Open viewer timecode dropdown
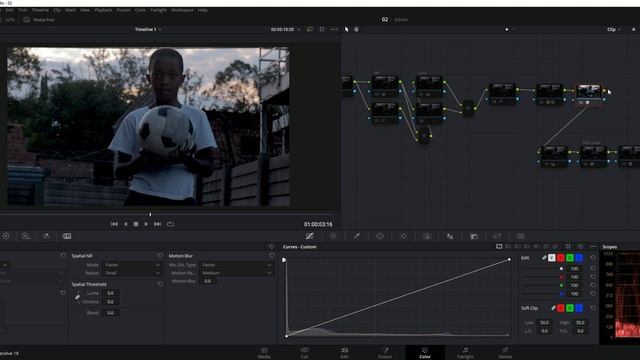Image resolution: width=640 pixels, height=360 pixels. (299, 29)
